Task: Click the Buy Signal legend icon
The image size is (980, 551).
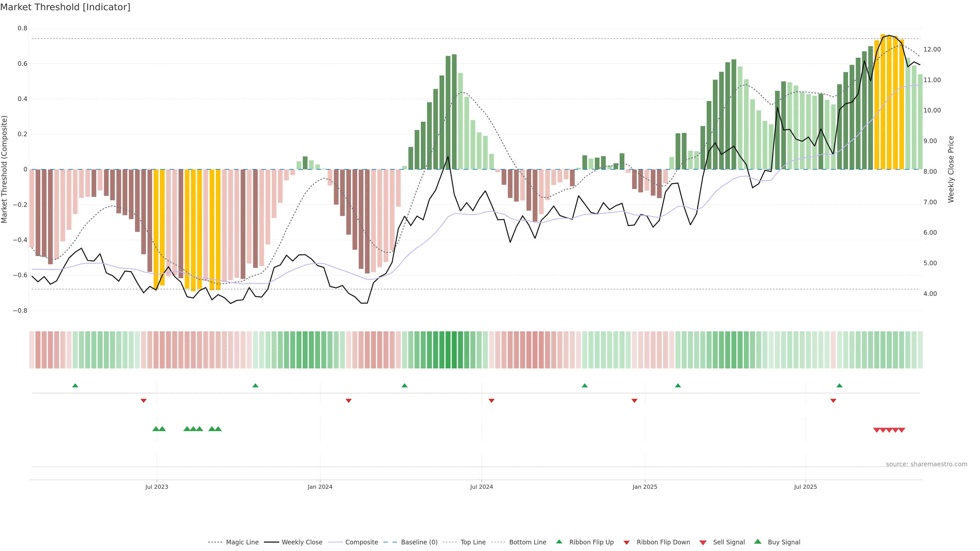Action: [757, 542]
